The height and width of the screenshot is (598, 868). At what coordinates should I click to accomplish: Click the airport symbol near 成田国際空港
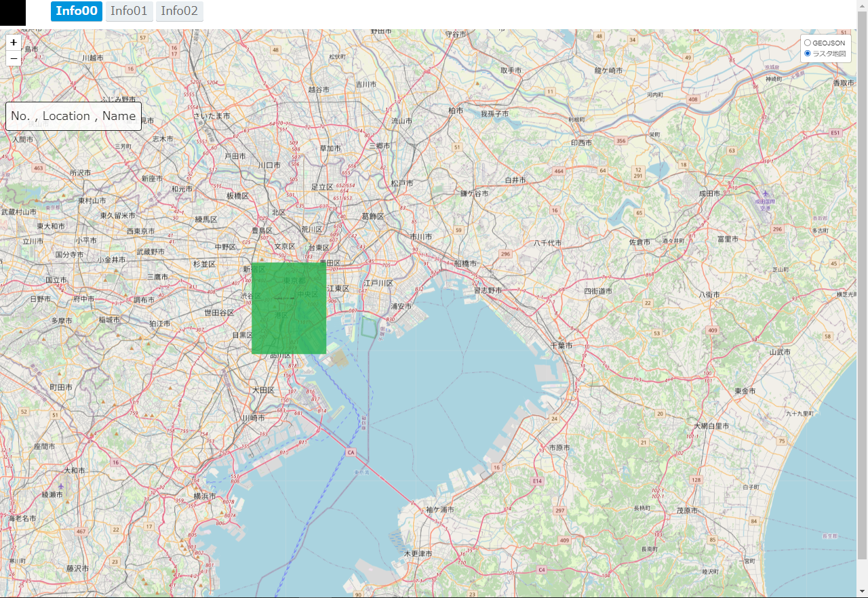pos(766,194)
